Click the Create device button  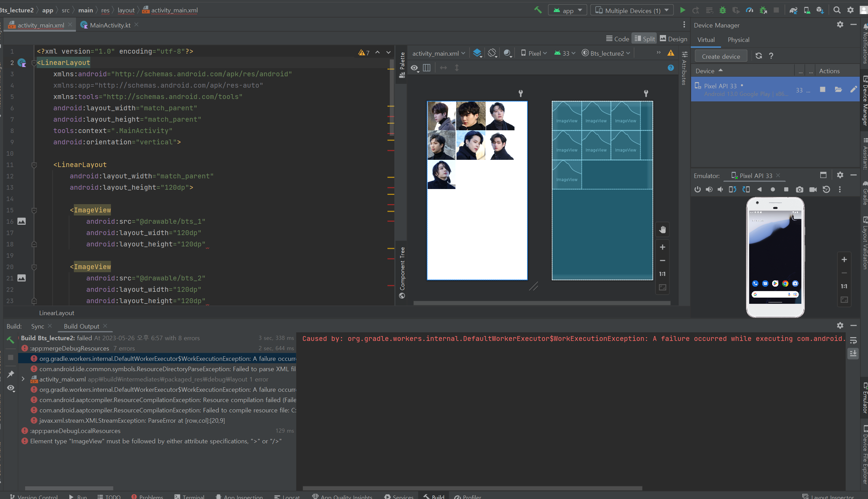tap(721, 56)
